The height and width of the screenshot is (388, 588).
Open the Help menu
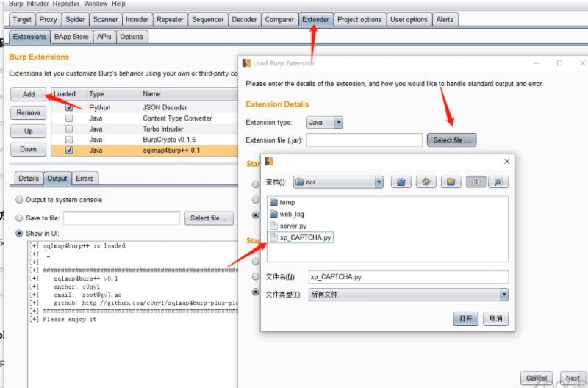[118, 4]
